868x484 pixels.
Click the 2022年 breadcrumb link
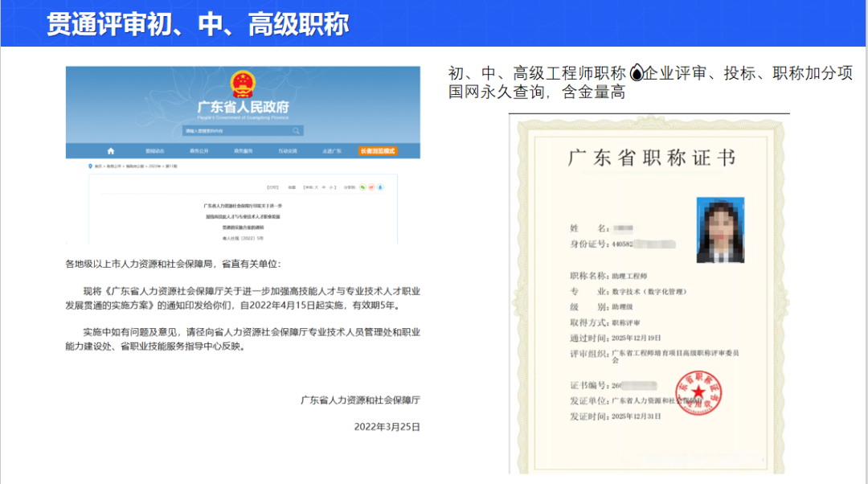click(154, 166)
